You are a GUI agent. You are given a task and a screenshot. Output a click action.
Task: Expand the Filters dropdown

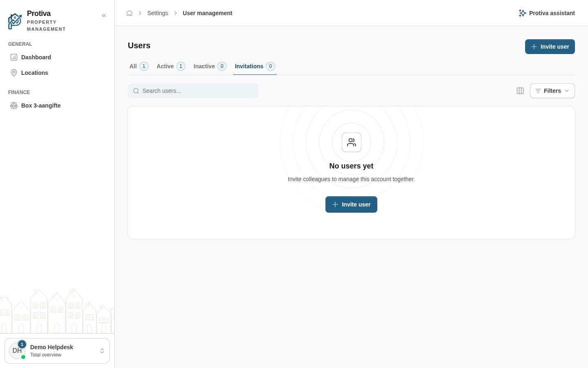pyautogui.click(x=552, y=91)
